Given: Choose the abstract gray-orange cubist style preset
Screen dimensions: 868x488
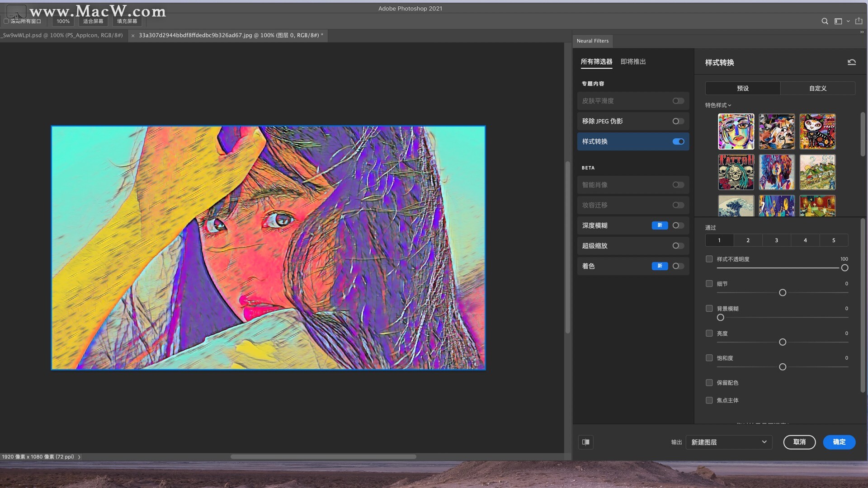Looking at the screenshot, I should [x=777, y=131].
